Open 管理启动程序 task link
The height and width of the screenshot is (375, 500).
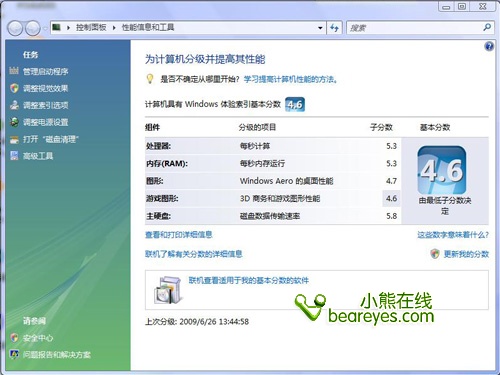(45, 71)
